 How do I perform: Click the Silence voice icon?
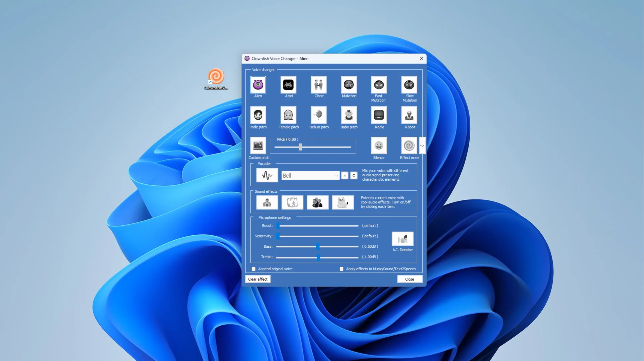[x=379, y=145]
